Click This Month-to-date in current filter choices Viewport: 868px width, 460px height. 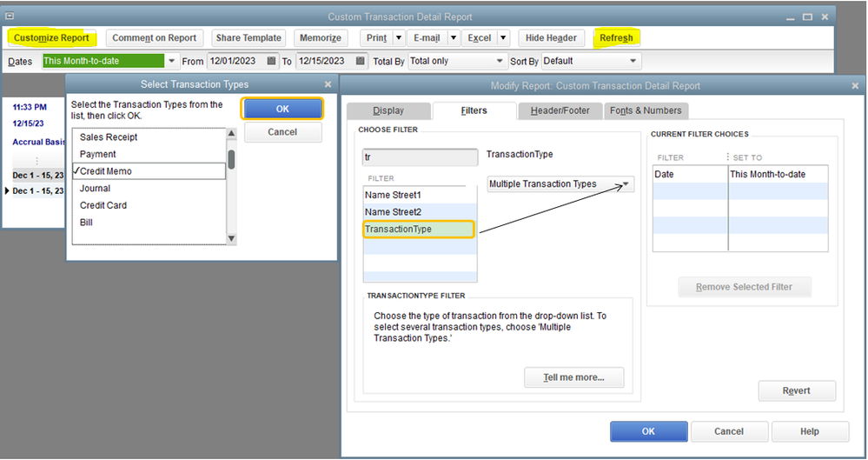pyautogui.click(x=768, y=174)
